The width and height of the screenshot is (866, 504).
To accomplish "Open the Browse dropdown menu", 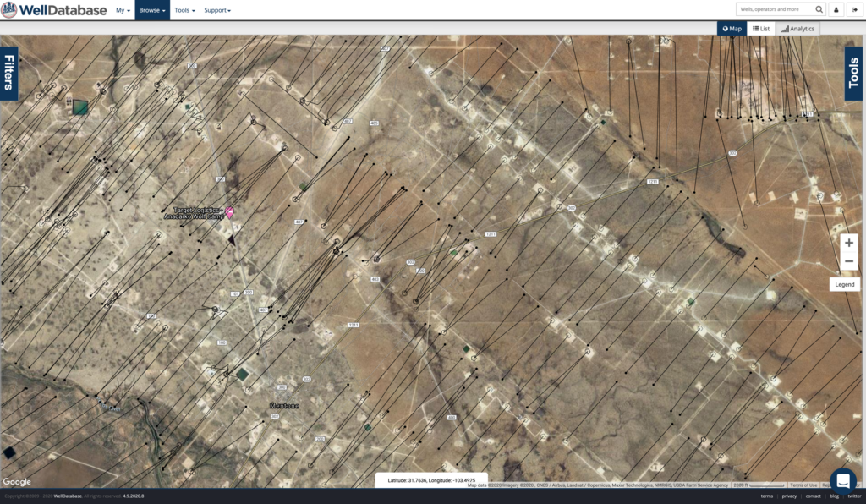I will [x=152, y=10].
